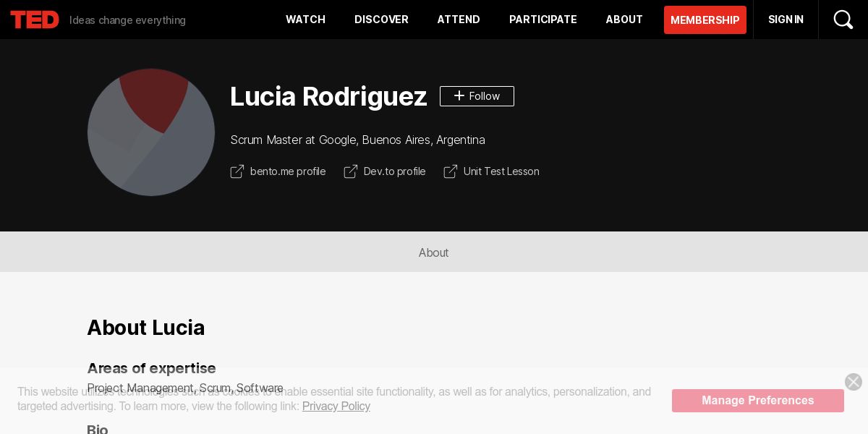Open the search magnifier icon
Image resolution: width=868 pixels, height=434 pixels.
pyautogui.click(x=843, y=20)
